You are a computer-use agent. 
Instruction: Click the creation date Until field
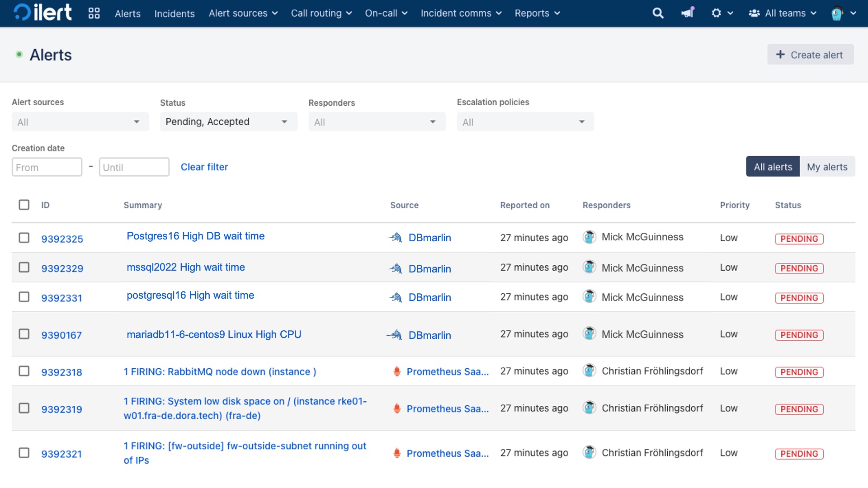tap(134, 167)
